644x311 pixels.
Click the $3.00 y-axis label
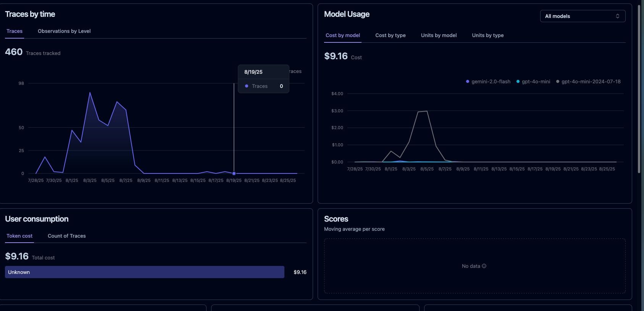click(x=337, y=111)
